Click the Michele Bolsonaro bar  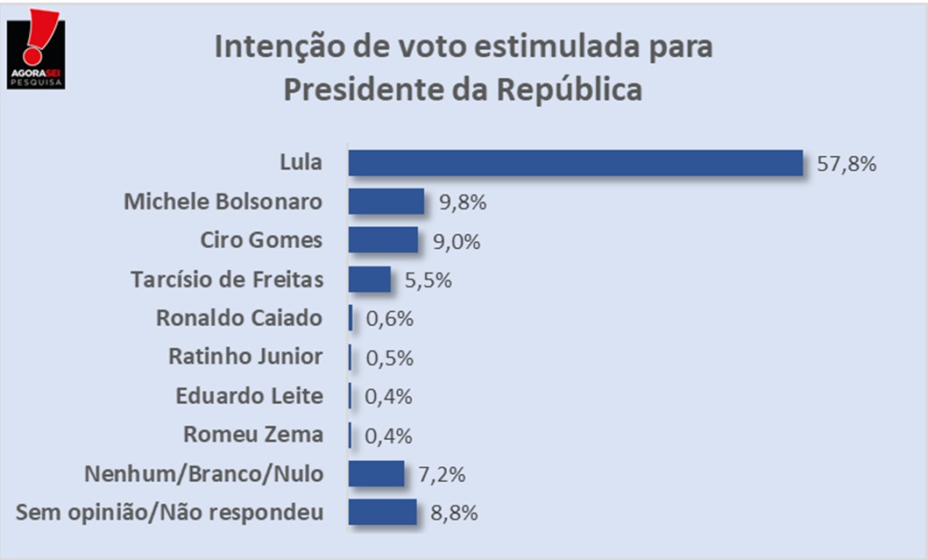[386, 202]
